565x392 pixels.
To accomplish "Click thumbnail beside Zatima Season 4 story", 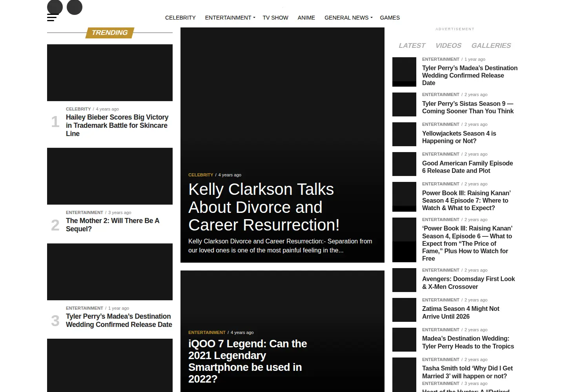I will [x=404, y=310].
